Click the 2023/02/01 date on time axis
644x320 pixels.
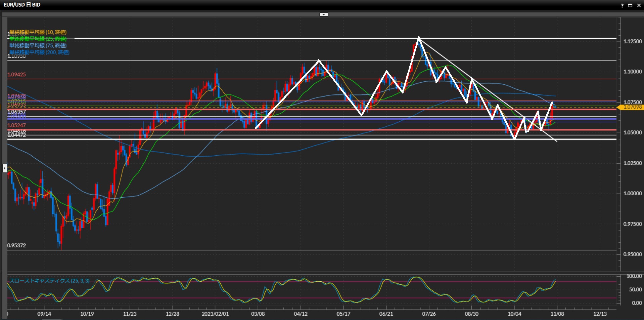tap(215, 314)
